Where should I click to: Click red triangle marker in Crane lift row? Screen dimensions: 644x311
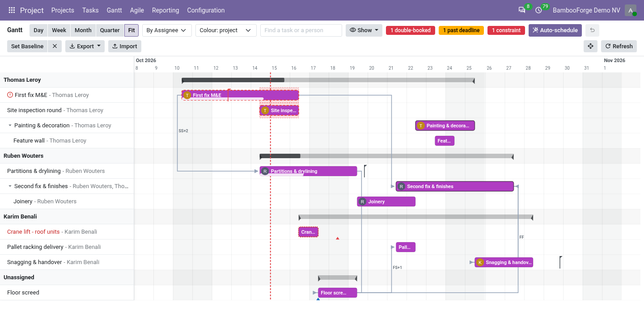point(338,238)
